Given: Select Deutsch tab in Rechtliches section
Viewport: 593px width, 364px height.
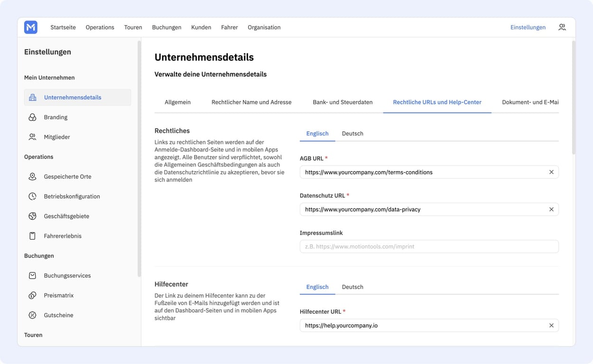Looking at the screenshot, I should click(352, 134).
